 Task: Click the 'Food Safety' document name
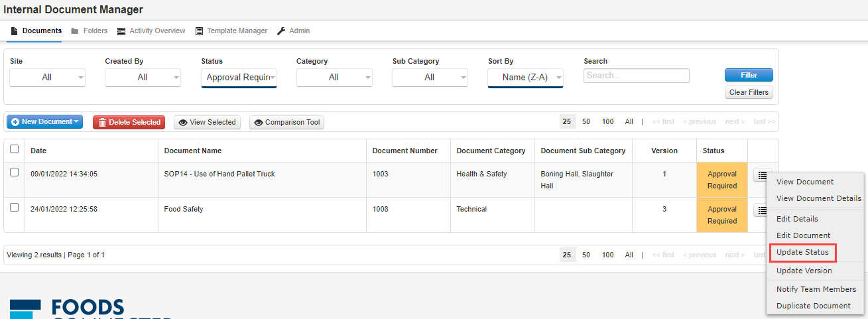pos(184,209)
